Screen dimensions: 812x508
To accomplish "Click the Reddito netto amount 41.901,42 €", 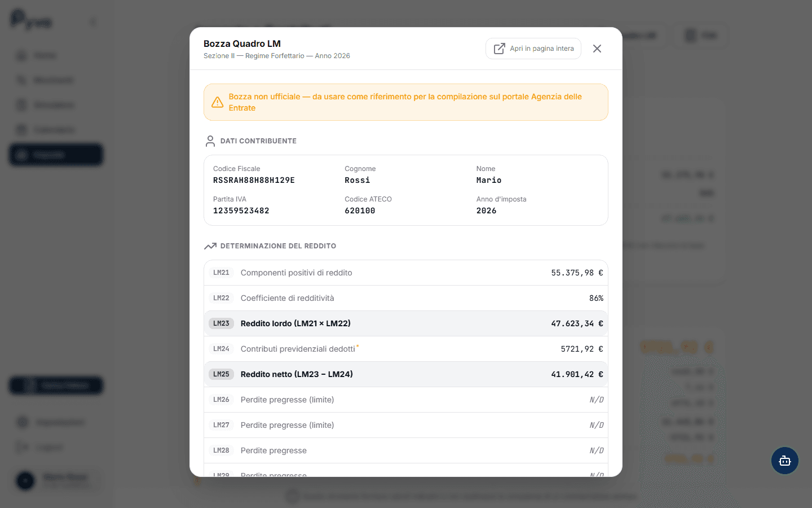I will click(x=576, y=374).
